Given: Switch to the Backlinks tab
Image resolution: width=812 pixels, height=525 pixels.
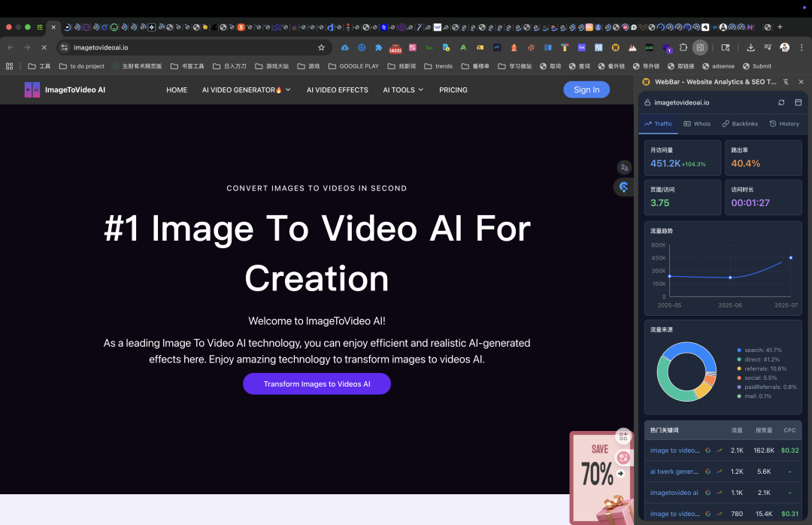Looking at the screenshot, I should click(x=740, y=124).
